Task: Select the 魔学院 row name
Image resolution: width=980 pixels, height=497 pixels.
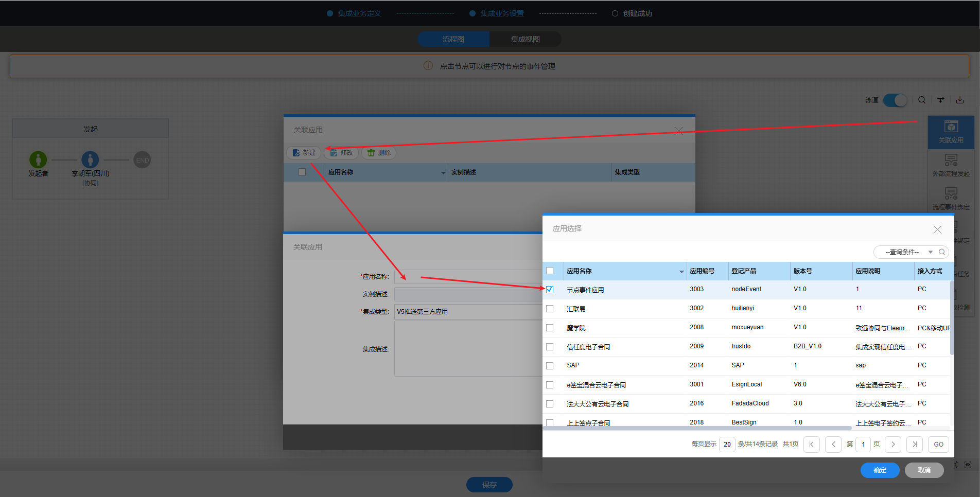Action: click(576, 328)
